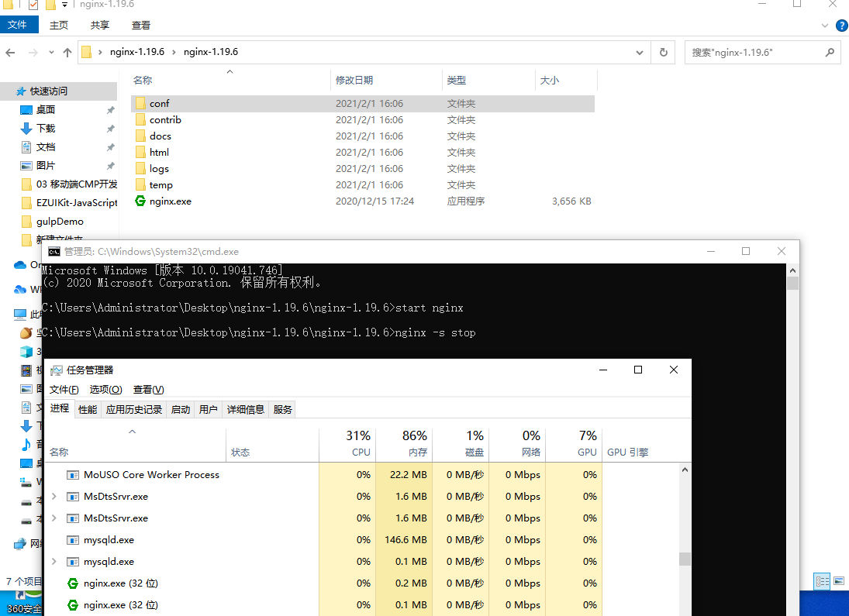Viewport: 849px width, 616px height.
Task: Select the temp folder icon
Action: [x=141, y=184]
